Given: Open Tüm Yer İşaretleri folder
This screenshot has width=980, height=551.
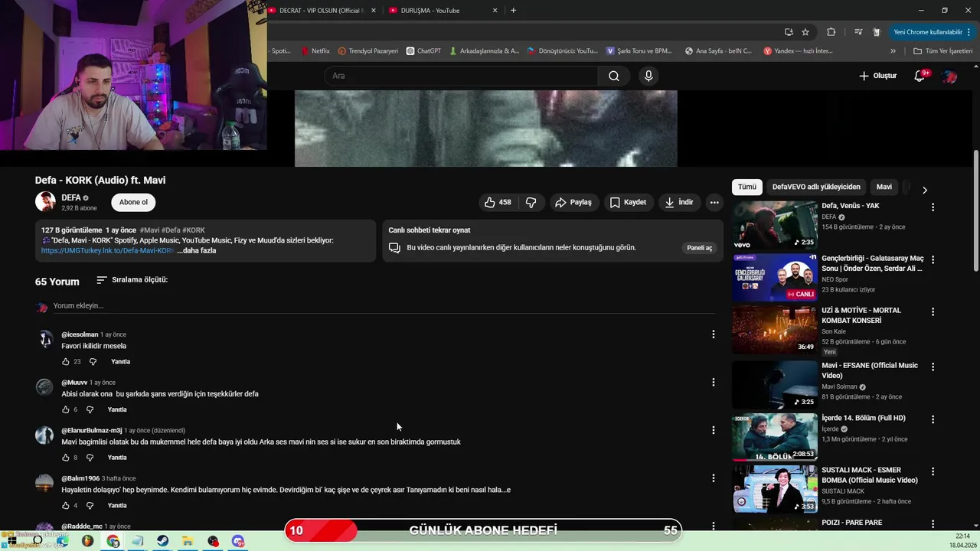Looking at the screenshot, I should [x=942, y=51].
